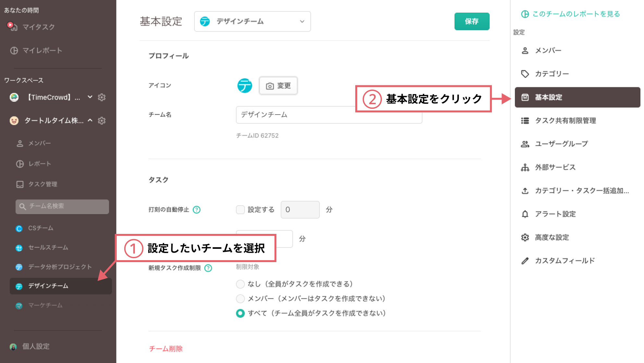Screen dimensions: 644x363
Task: Open カテゴリー settings in the right panel
Action: coord(552,74)
